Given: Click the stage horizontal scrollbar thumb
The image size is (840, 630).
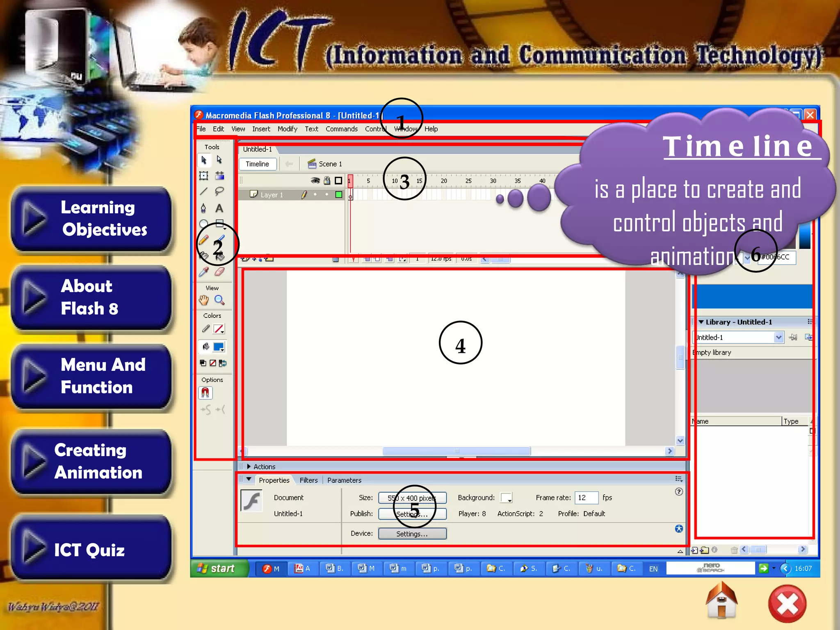Looking at the screenshot, I should 457,451.
